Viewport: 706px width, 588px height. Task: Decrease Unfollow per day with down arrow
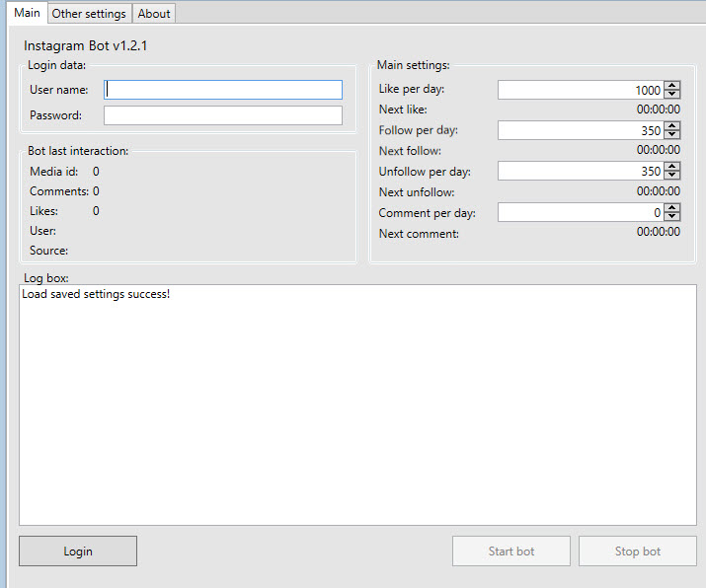(x=671, y=175)
